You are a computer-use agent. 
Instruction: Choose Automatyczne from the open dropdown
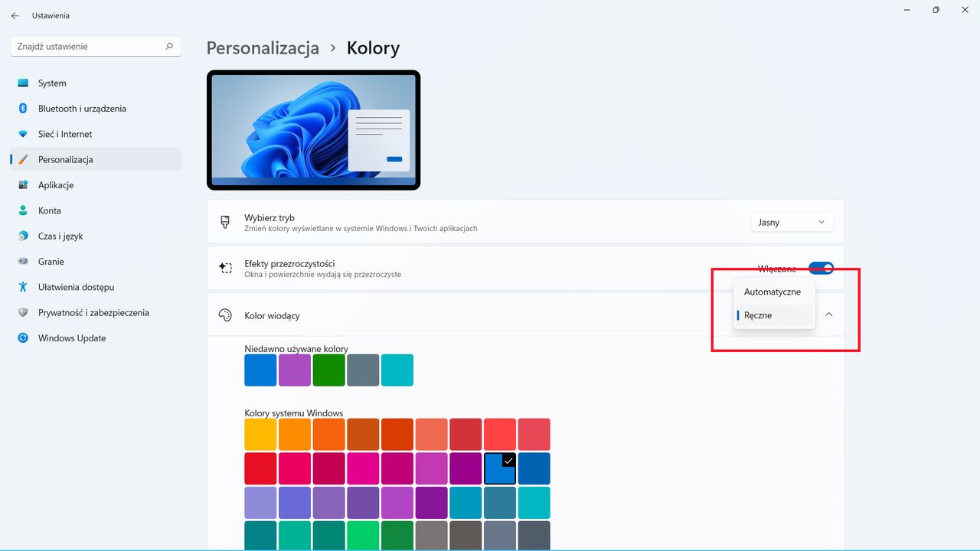[773, 292]
